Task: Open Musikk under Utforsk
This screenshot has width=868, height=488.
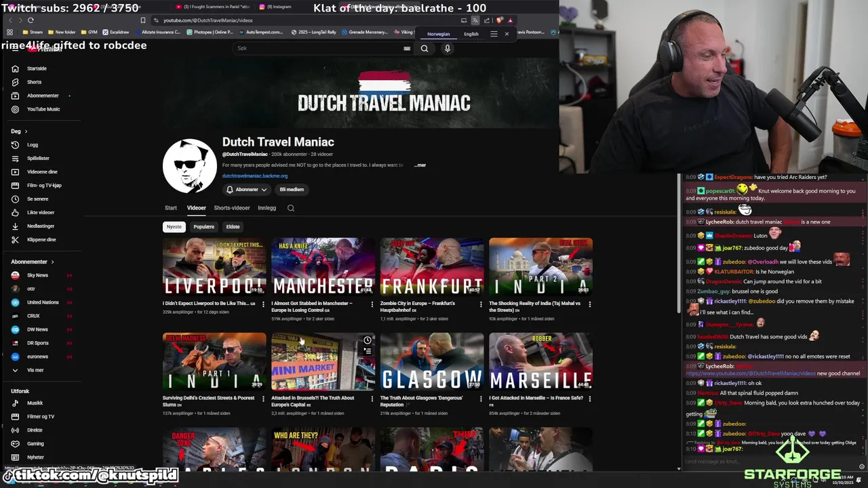Action: click(x=35, y=403)
